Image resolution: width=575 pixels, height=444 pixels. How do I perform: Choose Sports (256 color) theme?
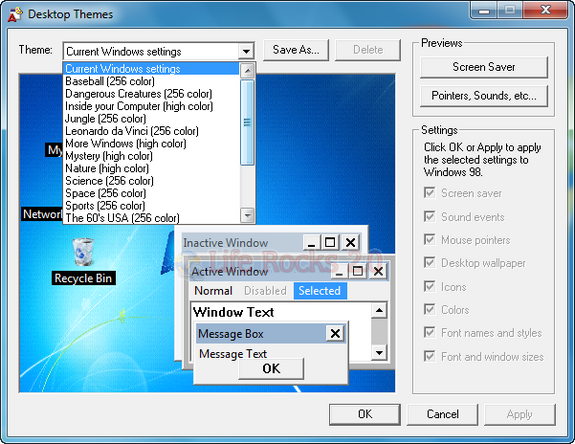pyautogui.click(x=151, y=205)
